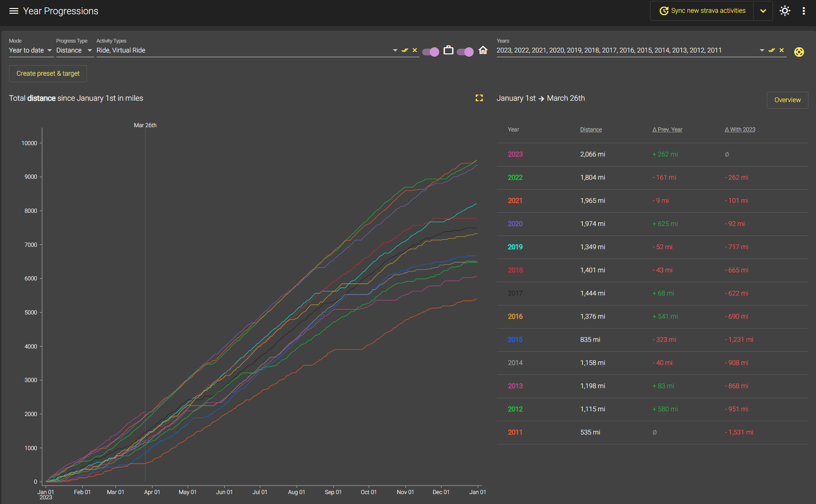Expand the chart to fullscreen
816x504 pixels.
(479, 98)
